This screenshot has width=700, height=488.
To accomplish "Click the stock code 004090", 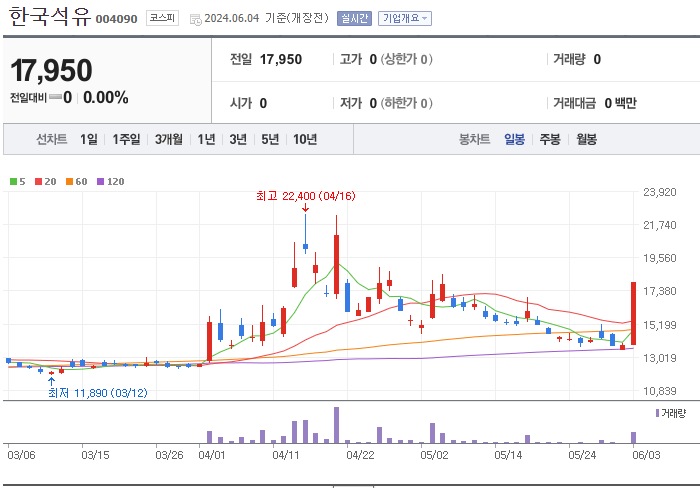I will click(x=117, y=19).
